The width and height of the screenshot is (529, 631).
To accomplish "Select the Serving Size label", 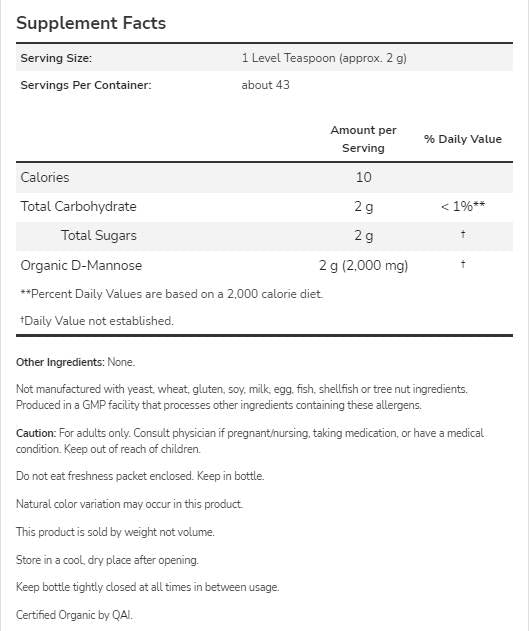I will point(56,58).
